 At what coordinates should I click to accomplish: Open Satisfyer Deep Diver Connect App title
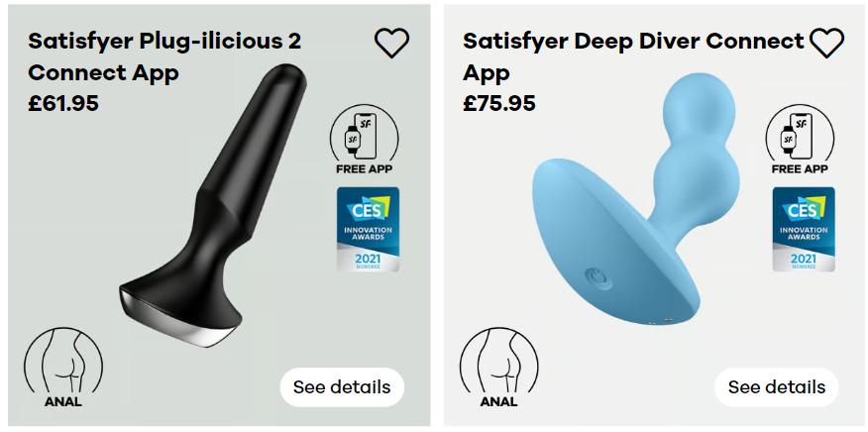coord(633,56)
